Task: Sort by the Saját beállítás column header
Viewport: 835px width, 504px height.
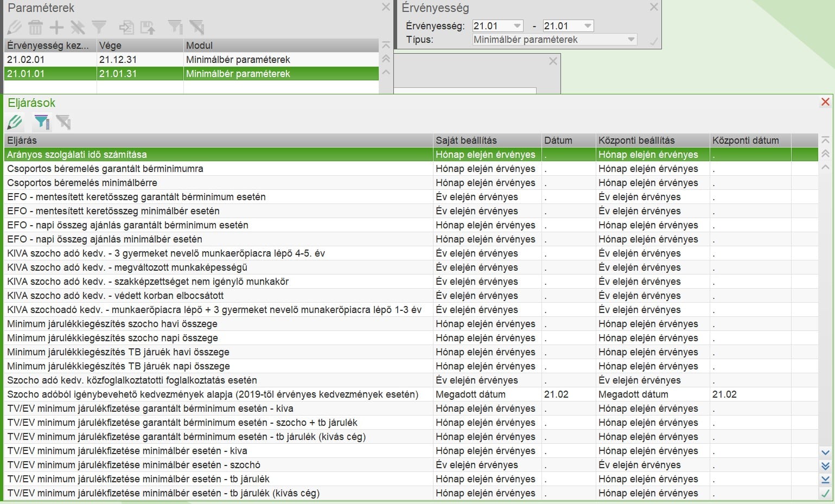Action: pos(487,141)
